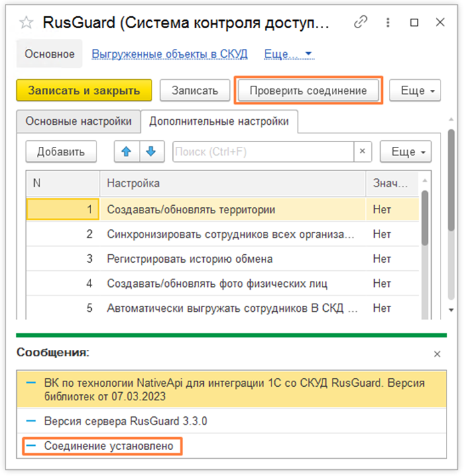The height and width of the screenshot is (476, 464).
Task: Select row Регистрировать историю обмена
Action: (x=190, y=259)
